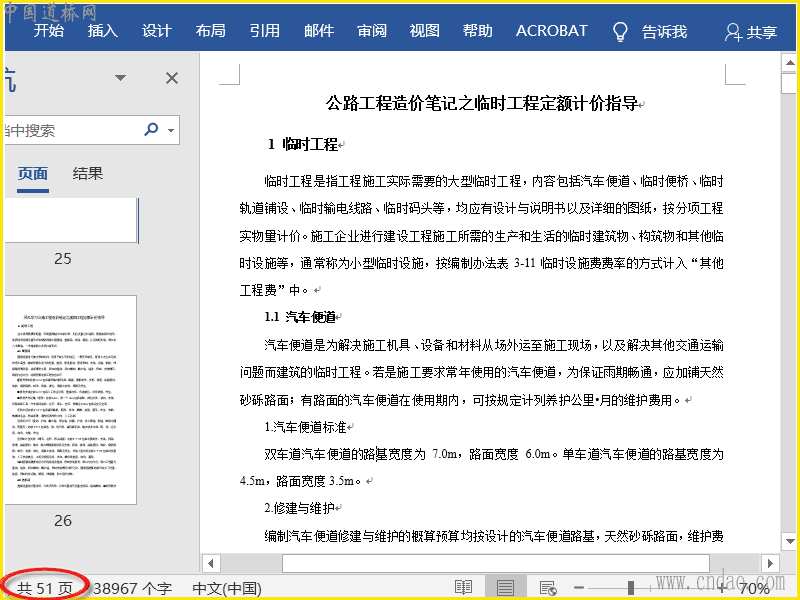800x600 pixels.
Task: Switch to the 页面 navigation tab
Action: tap(33, 173)
